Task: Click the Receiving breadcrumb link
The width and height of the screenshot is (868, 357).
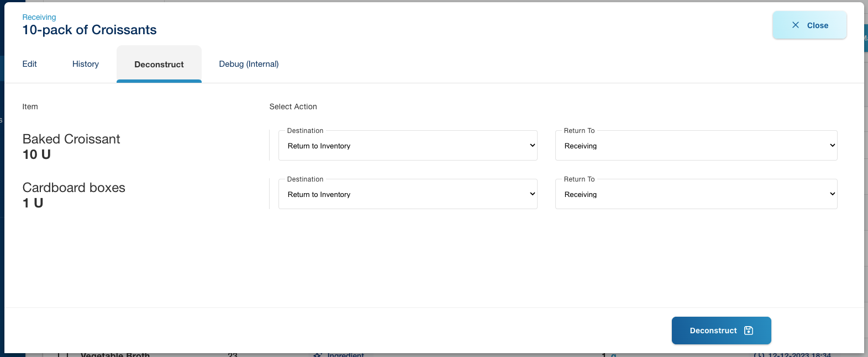Action: [x=39, y=17]
